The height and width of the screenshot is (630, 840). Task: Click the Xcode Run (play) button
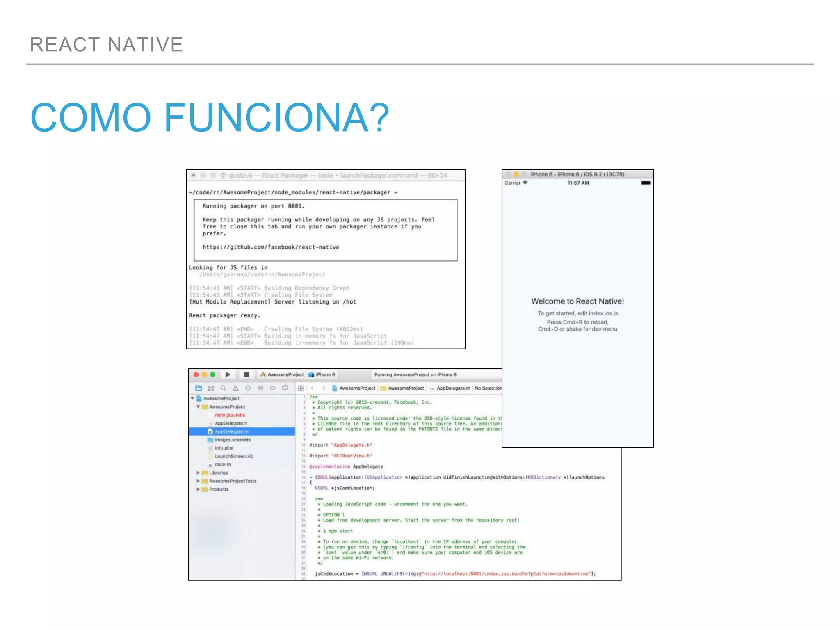[228, 374]
